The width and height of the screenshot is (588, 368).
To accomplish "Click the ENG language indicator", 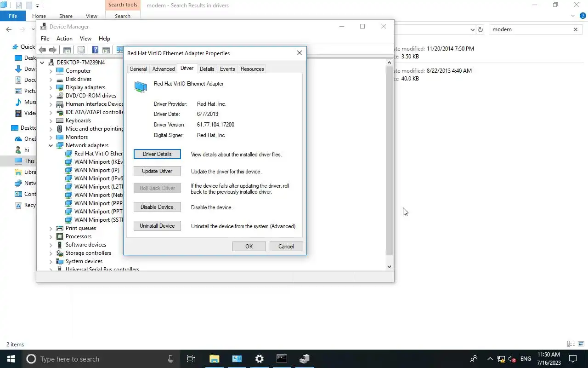I will [x=526, y=359].
